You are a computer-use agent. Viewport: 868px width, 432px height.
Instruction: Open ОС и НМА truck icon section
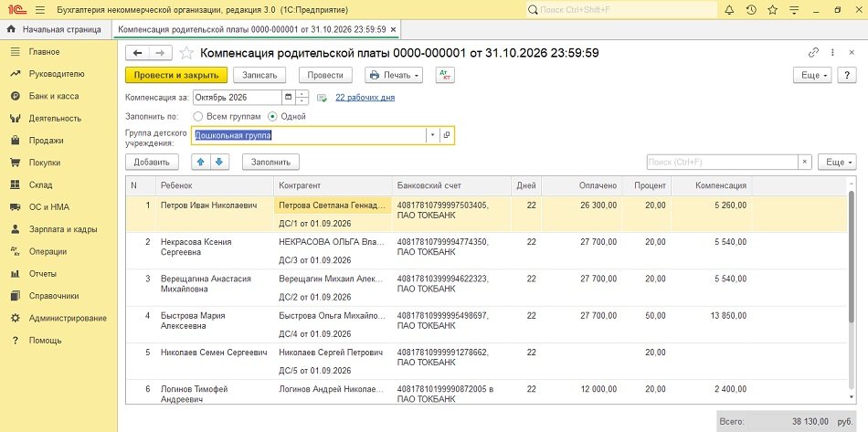pos(16,207)
